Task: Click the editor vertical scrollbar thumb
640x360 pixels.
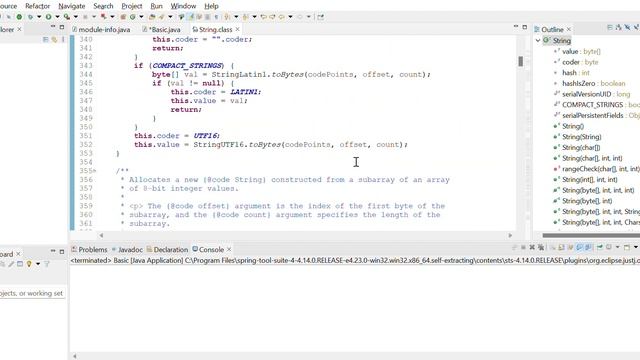Action: coord(520,61)
